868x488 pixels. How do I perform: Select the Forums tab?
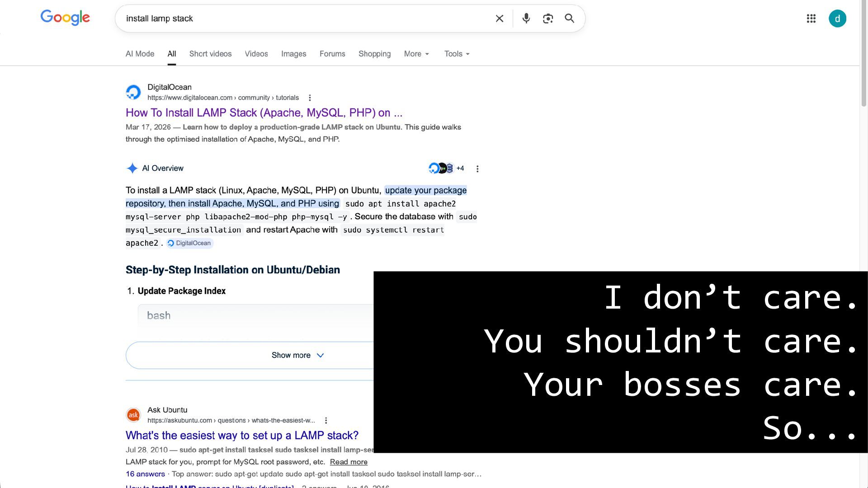click(332, 54)
